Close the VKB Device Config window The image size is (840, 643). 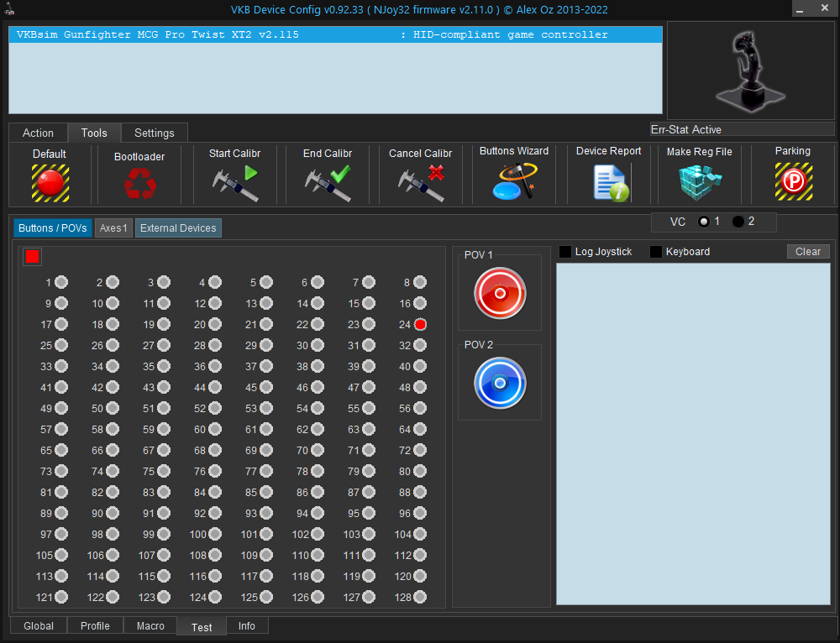(825, 8)
